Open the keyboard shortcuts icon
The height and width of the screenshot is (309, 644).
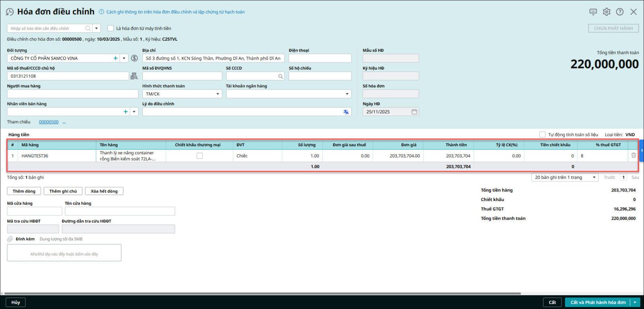tap(593, 12)
